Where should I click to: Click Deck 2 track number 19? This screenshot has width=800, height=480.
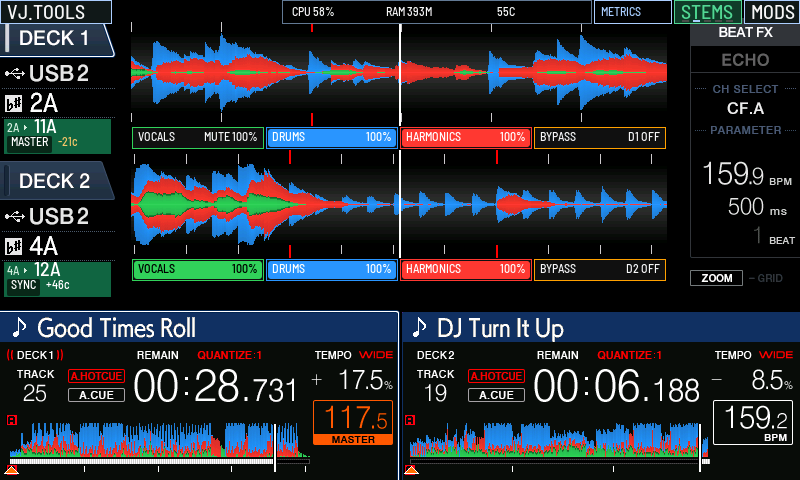click(x=435, y=393)
